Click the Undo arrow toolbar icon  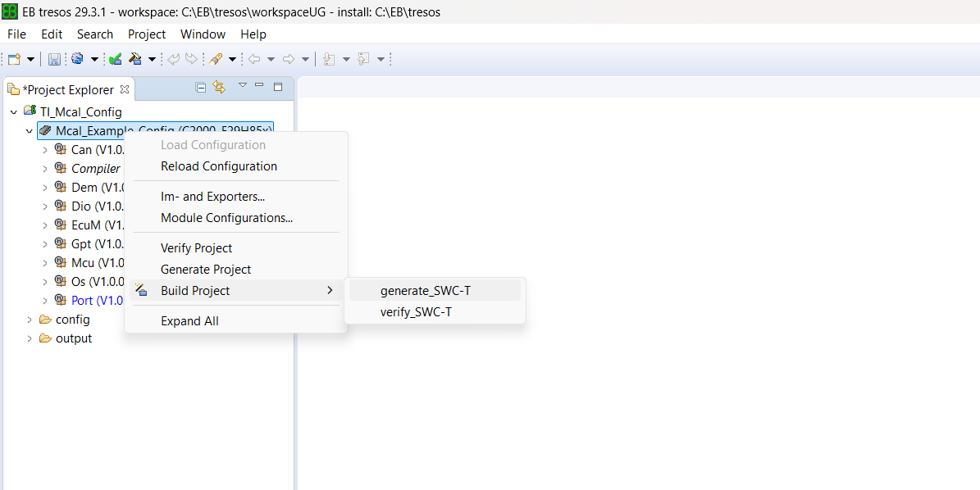[172, 58]
